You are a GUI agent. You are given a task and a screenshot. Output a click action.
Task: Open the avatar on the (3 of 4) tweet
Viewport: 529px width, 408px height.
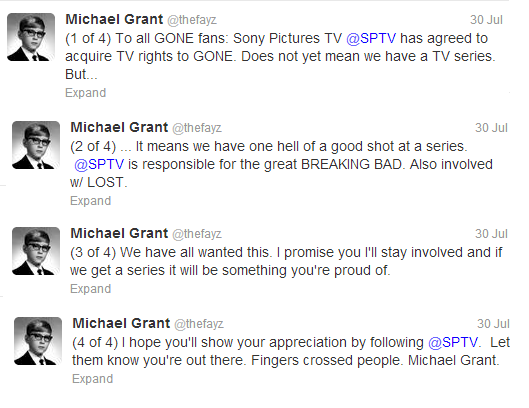tap(36, 251)
